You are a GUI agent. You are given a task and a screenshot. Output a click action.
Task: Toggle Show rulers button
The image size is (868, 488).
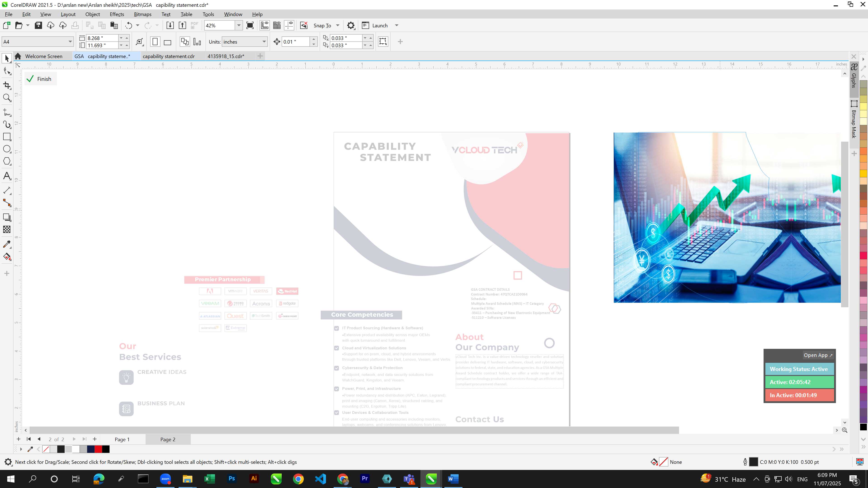pos(264,25)
